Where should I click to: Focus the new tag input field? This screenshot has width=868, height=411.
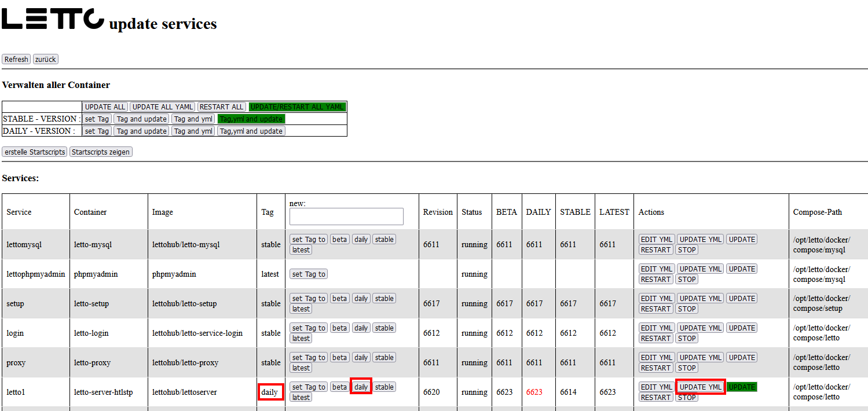pos(346,216)
